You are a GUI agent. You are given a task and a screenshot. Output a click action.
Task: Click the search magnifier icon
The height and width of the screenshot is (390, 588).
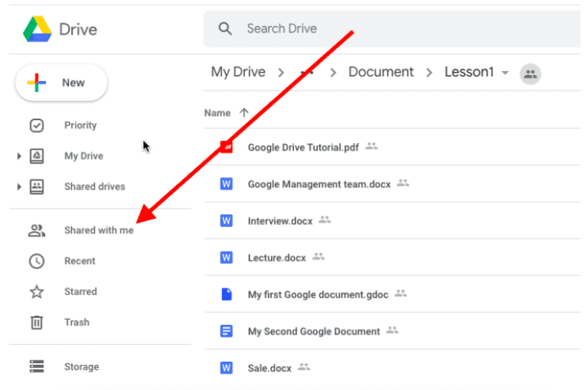coord(225,28)
